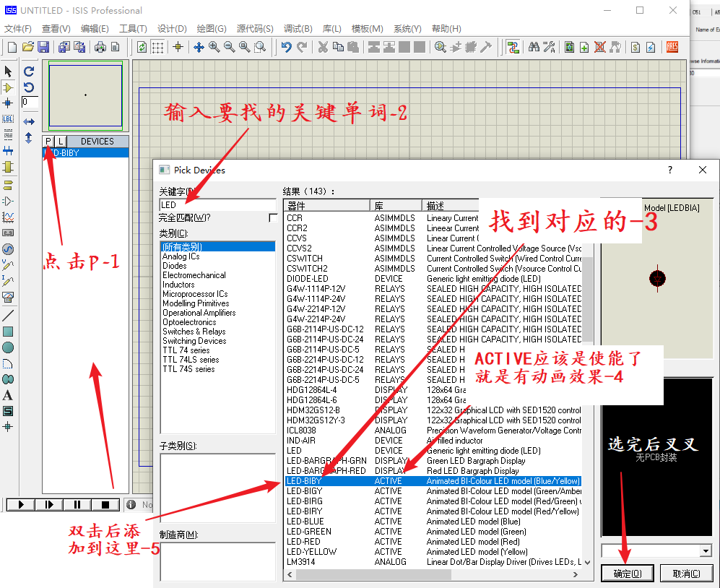Image resolution: width=720 pixels, height=588 pixels.
Task: Select the 2D text A tool
Action: pyautogui.click(x=8, y=396)
